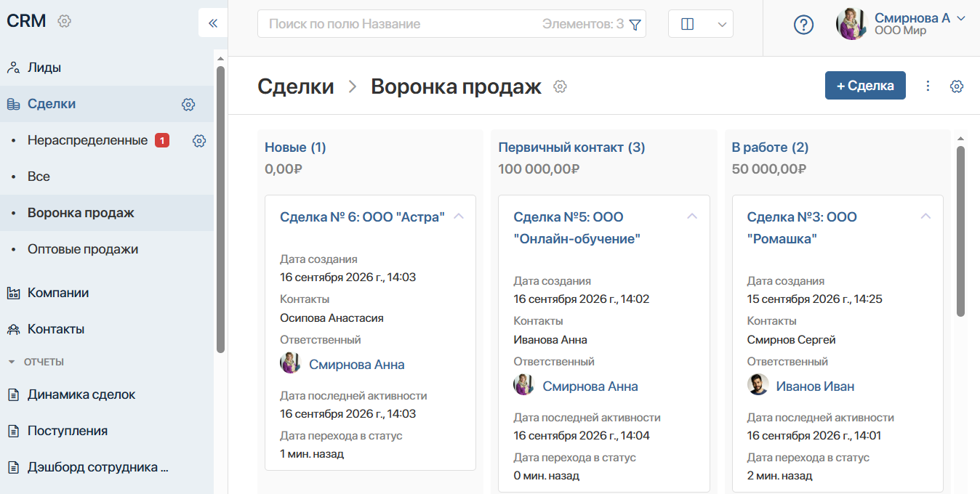This screenshot has height=494, width=980.
Task: Collapse the ОТЧЕТЫ section in sidebar
Action: pos(12,361)
